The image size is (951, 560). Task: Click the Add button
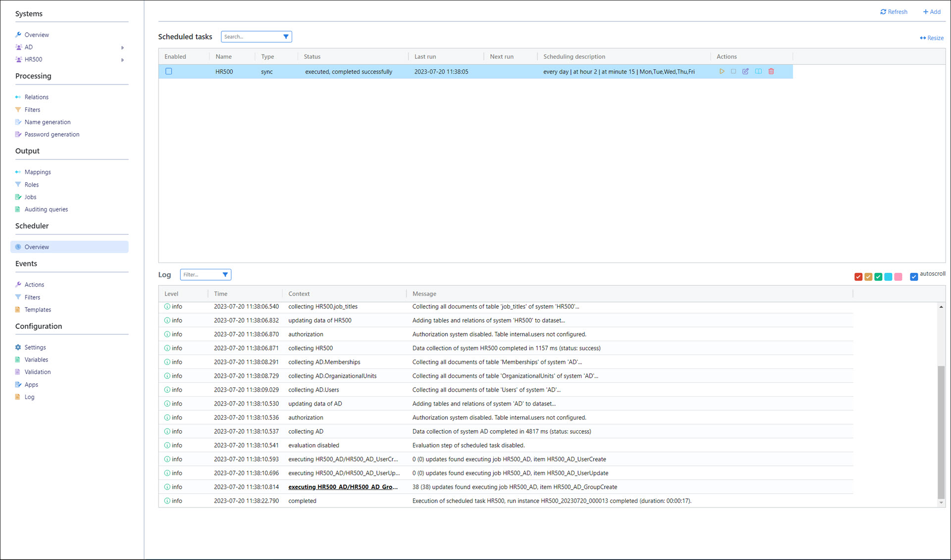(x=932, y=12)
